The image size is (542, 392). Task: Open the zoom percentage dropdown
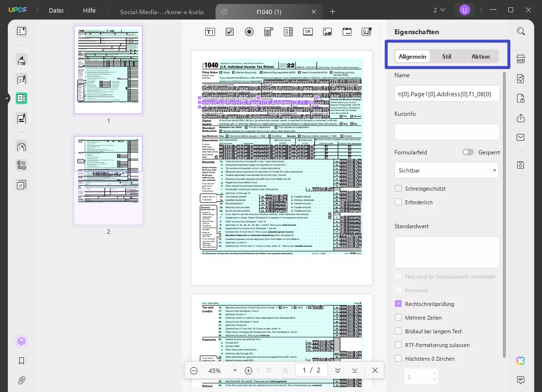tap(235, 370)
